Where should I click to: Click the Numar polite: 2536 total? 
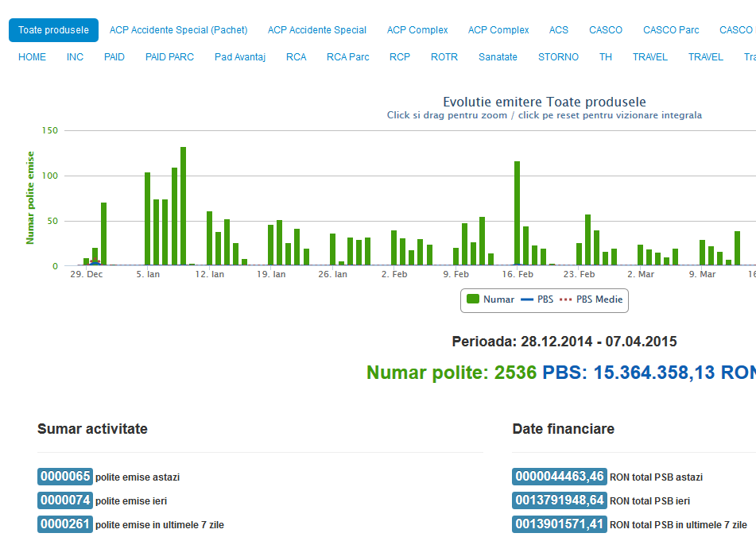pos(452,373)
